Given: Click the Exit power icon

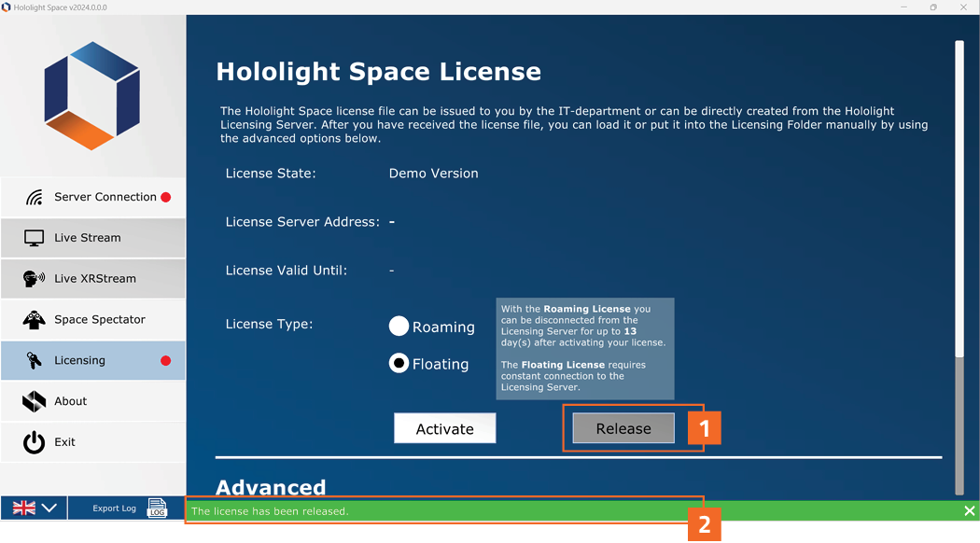Looking at the screenshot, I should point(34,442).
